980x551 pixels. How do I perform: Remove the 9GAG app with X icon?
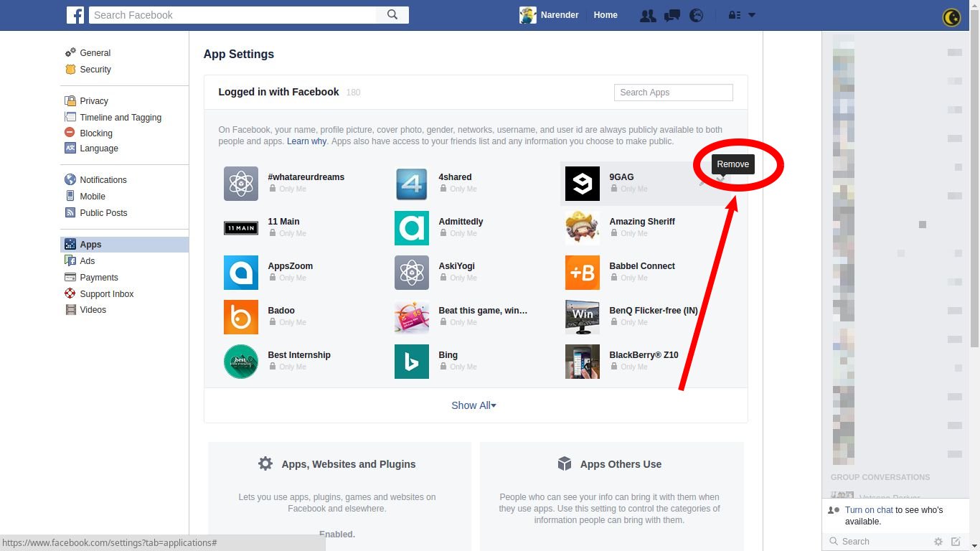tap(722, 180)
